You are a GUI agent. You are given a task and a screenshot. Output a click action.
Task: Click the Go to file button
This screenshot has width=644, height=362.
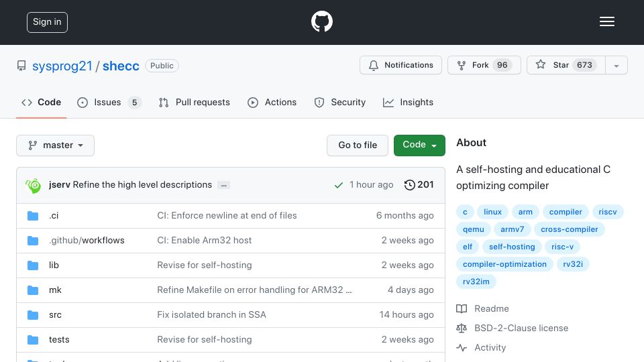click(358, 145)
